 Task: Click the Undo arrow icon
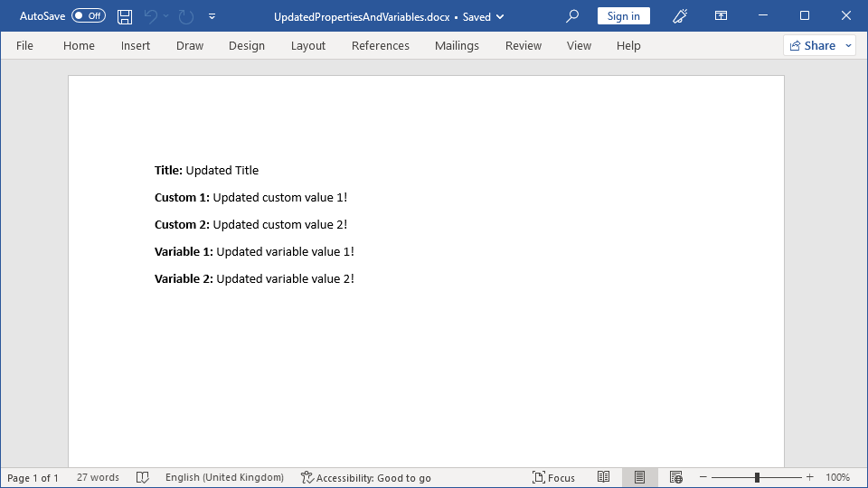(151, 16)
